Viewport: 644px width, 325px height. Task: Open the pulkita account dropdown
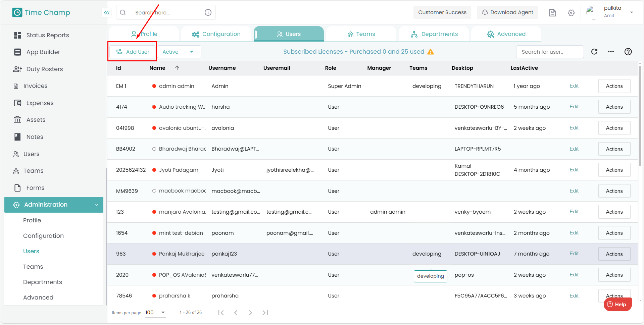click(x=631, y=12)
